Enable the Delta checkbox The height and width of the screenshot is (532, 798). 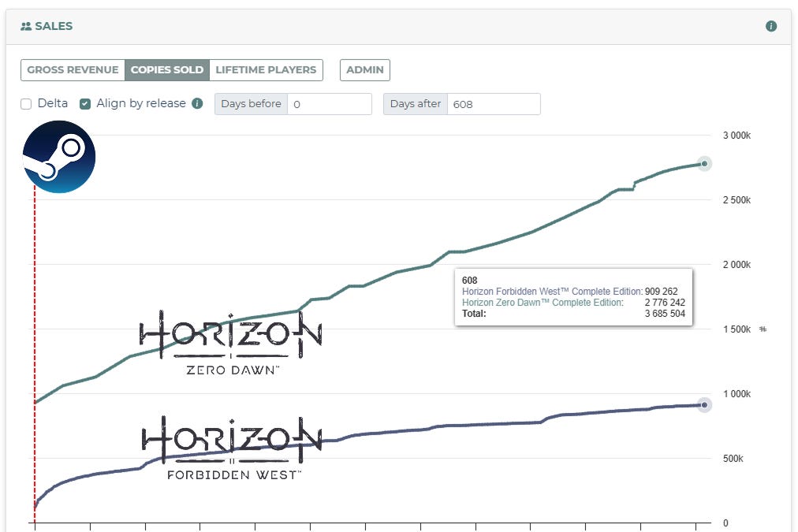tap(26, 104)
